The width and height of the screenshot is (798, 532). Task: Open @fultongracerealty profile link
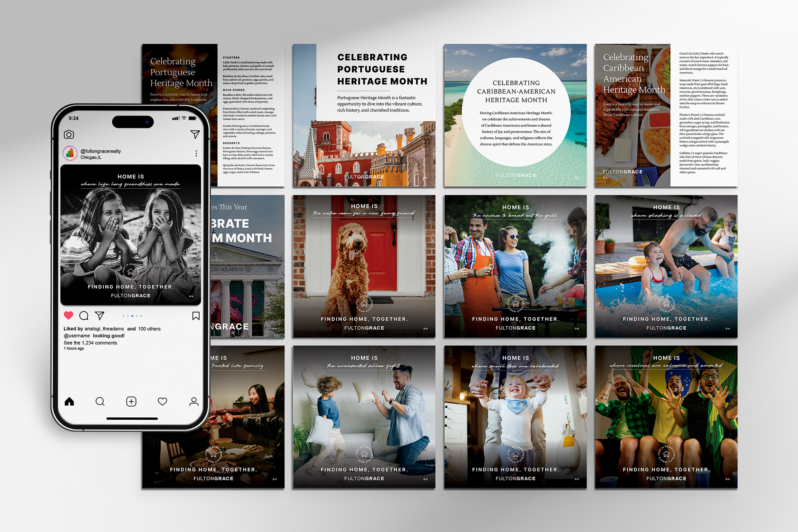coord(101,151)
